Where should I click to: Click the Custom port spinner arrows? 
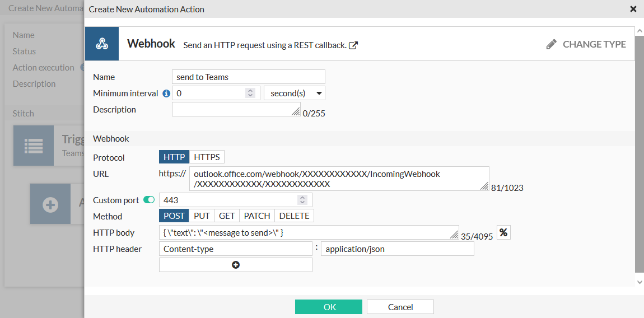(302, 200)
